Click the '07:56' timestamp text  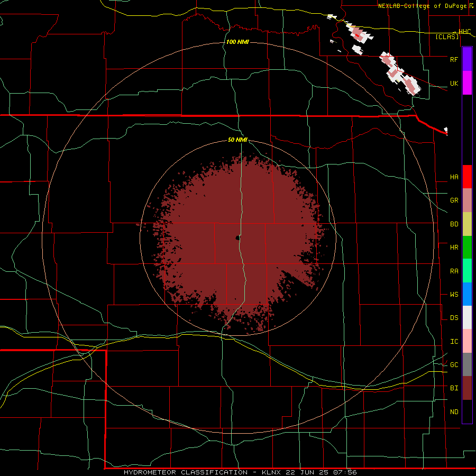(344, 472)
